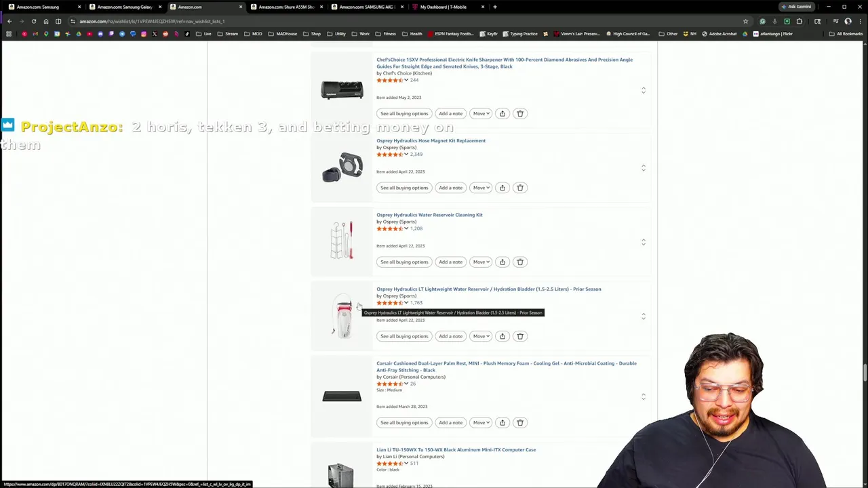Open Lian Li TU-150WX Computer Case link
This screenshot has height=488, width=868.
(456, 449)
